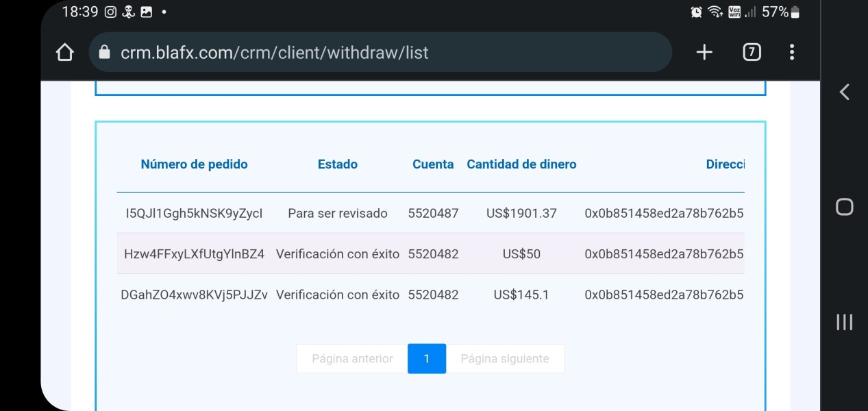Click the US$145.1 amount

pos(521,295)
